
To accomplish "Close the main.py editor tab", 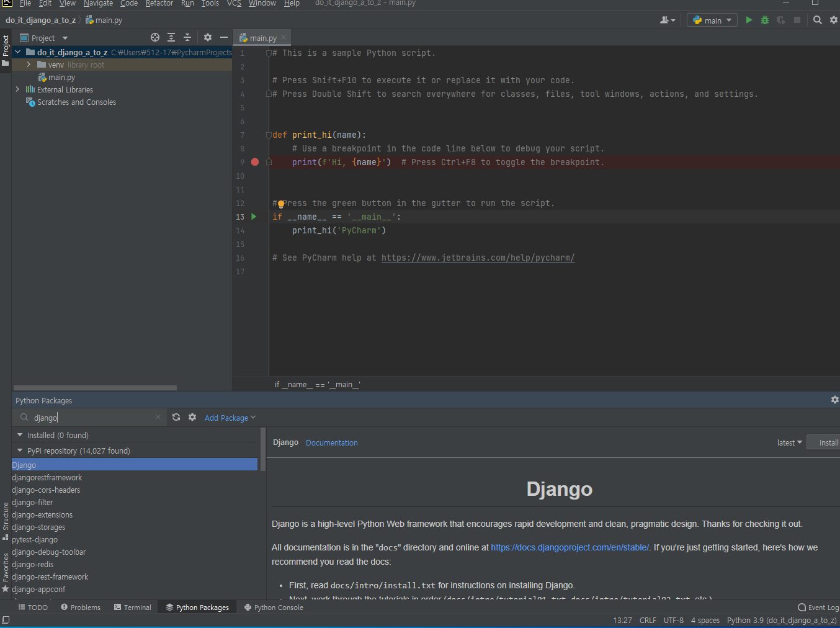I will (284, 38).
